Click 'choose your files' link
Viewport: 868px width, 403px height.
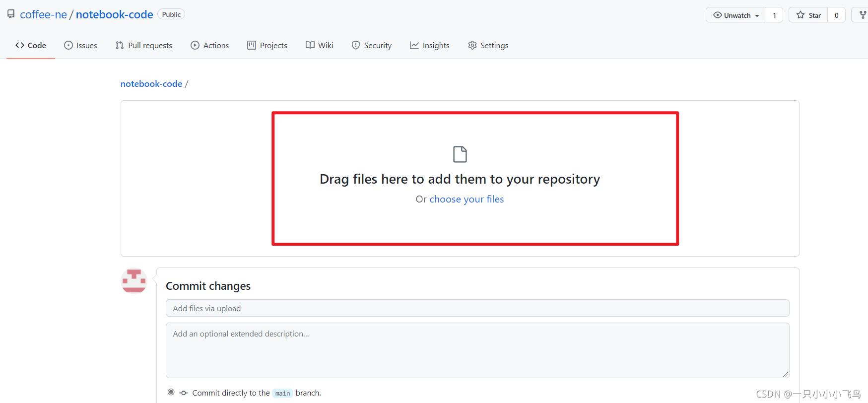coord(467,199)
